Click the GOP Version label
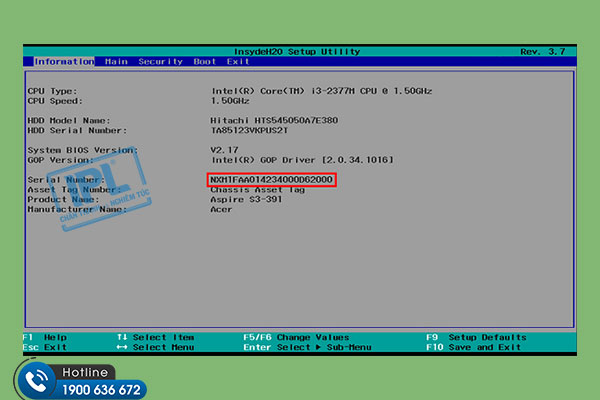 click(x=60, y=160)
